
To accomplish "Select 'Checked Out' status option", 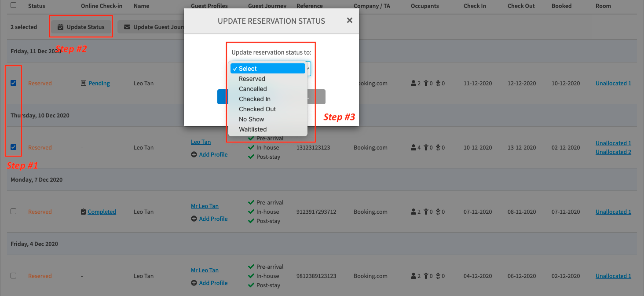I will 257,109.
